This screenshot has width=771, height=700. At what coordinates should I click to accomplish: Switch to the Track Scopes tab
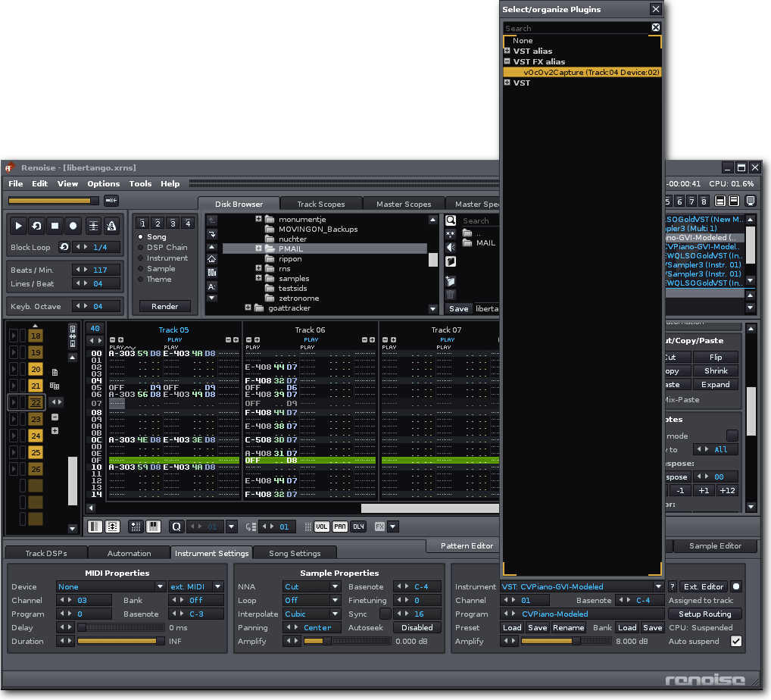320,203
